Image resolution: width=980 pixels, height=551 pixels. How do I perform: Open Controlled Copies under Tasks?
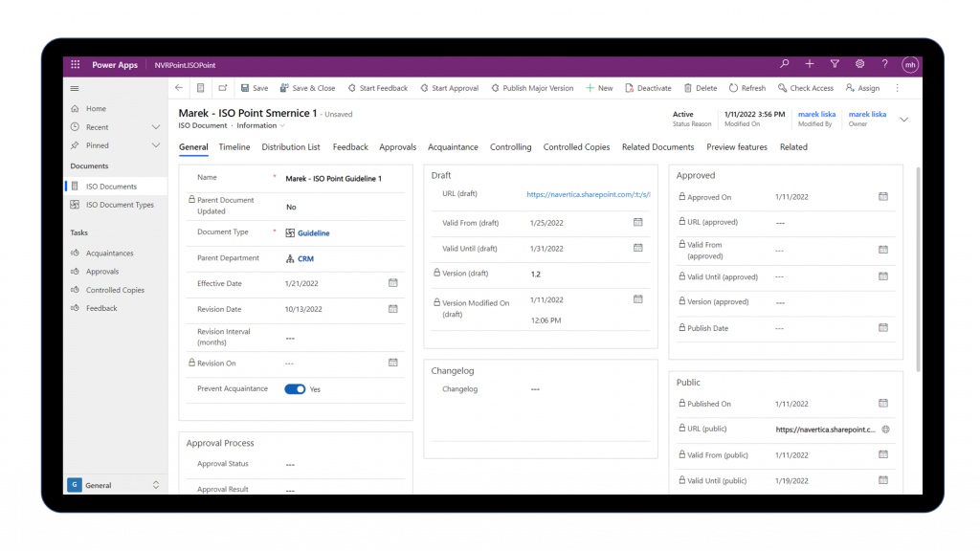(116, 290)
